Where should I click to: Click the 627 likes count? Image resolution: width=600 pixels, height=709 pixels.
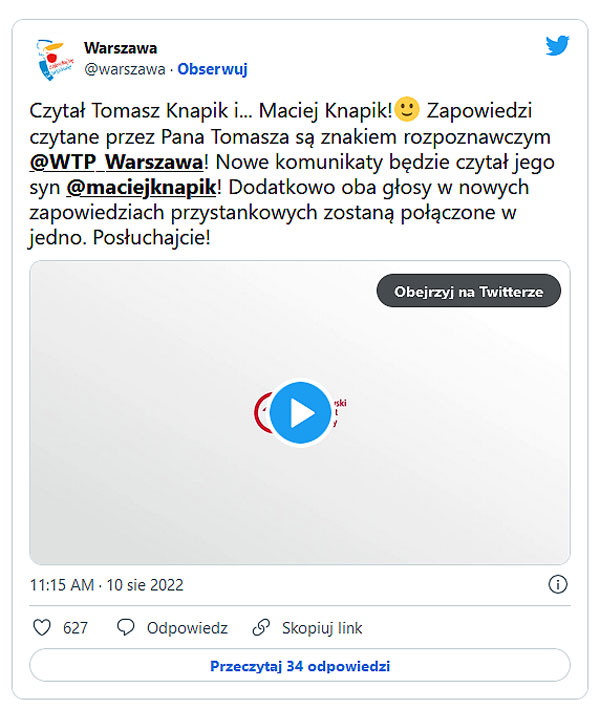[75, 628]
